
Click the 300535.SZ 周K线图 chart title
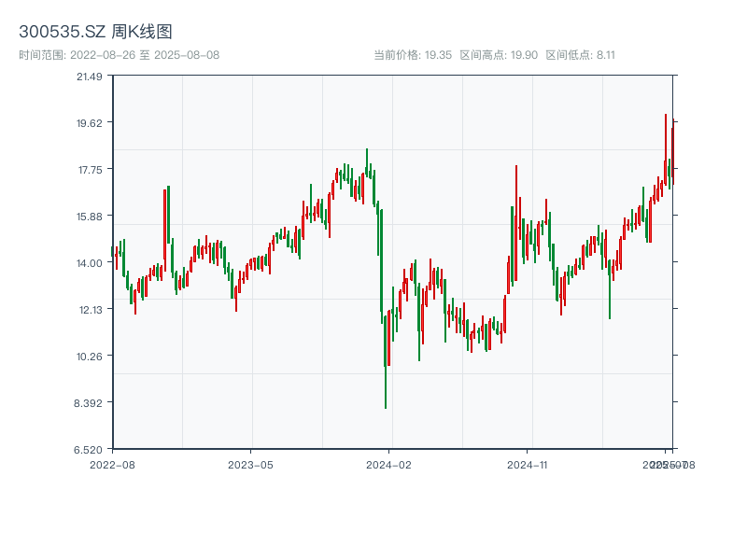95,33
